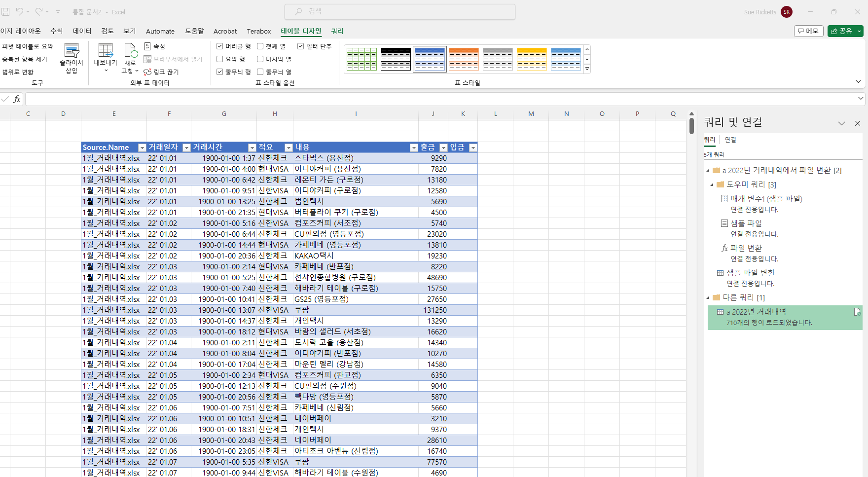Viewport: 868px width, 477px height.
Task: Click the insert function fx icon
Action: click(17, 99)
